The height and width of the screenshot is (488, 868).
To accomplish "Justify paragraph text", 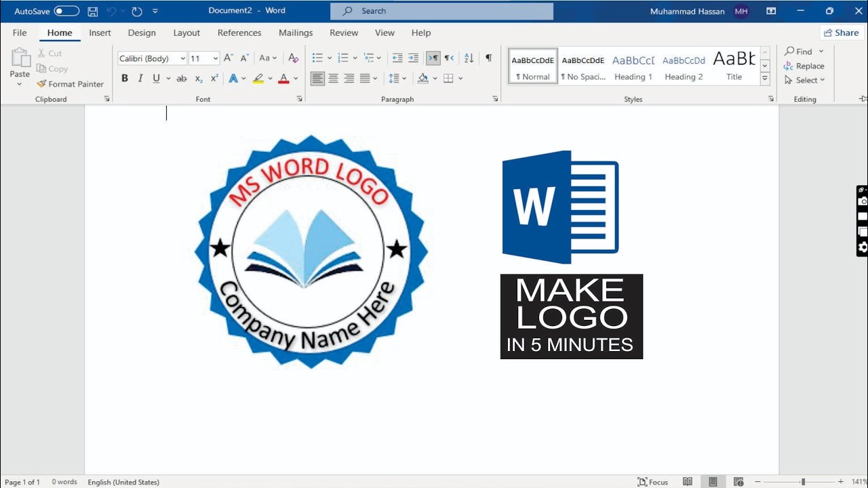I will click(365, 79).
